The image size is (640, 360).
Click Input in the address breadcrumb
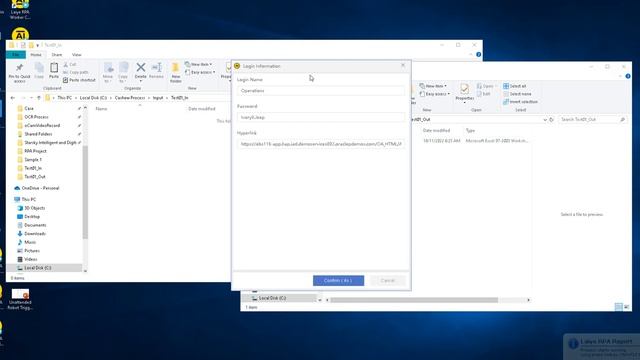158,98
